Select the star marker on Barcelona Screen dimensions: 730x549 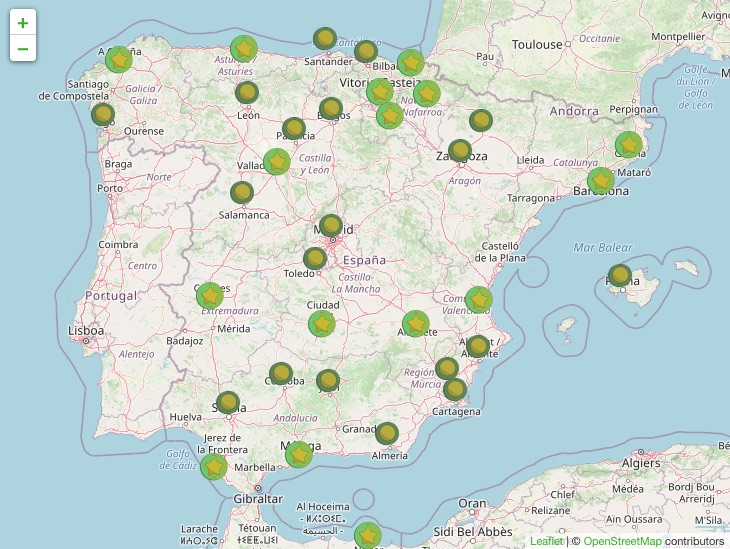pyautogui.click(x=600, y=181)
